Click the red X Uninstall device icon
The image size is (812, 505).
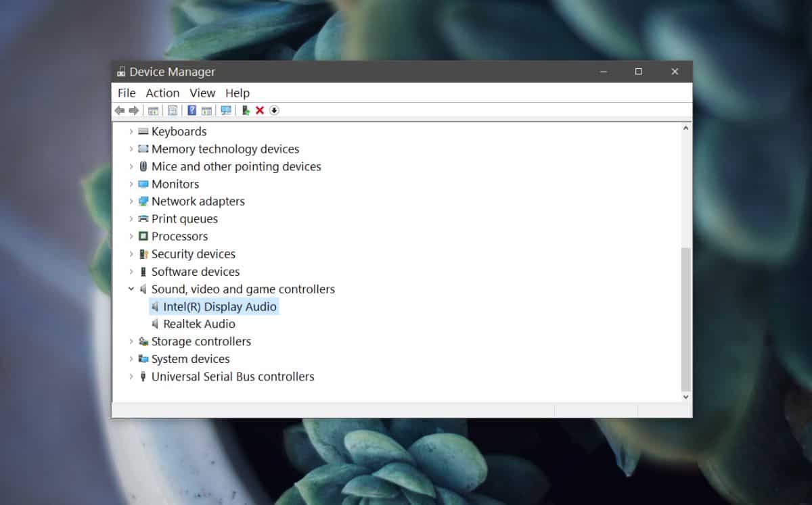coord(260,110)
